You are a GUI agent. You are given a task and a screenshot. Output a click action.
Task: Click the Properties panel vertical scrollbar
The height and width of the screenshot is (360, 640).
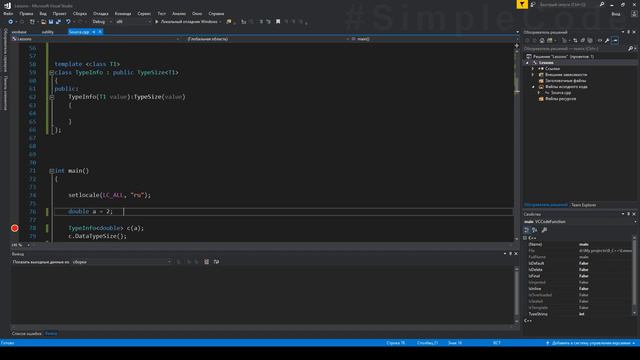click(x=634, y=276)
